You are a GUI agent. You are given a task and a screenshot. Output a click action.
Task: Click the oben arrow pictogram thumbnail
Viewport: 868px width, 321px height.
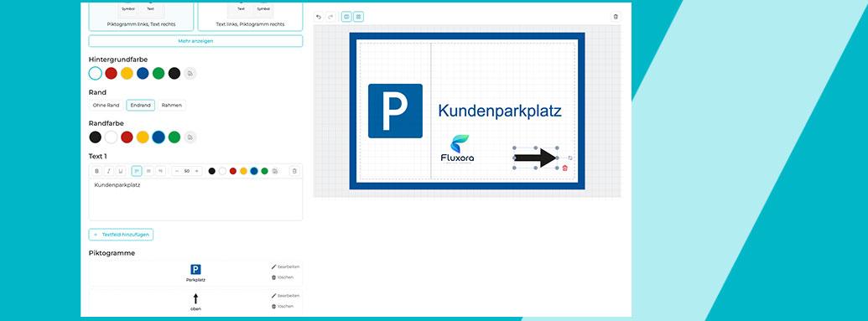pos(195,299)
